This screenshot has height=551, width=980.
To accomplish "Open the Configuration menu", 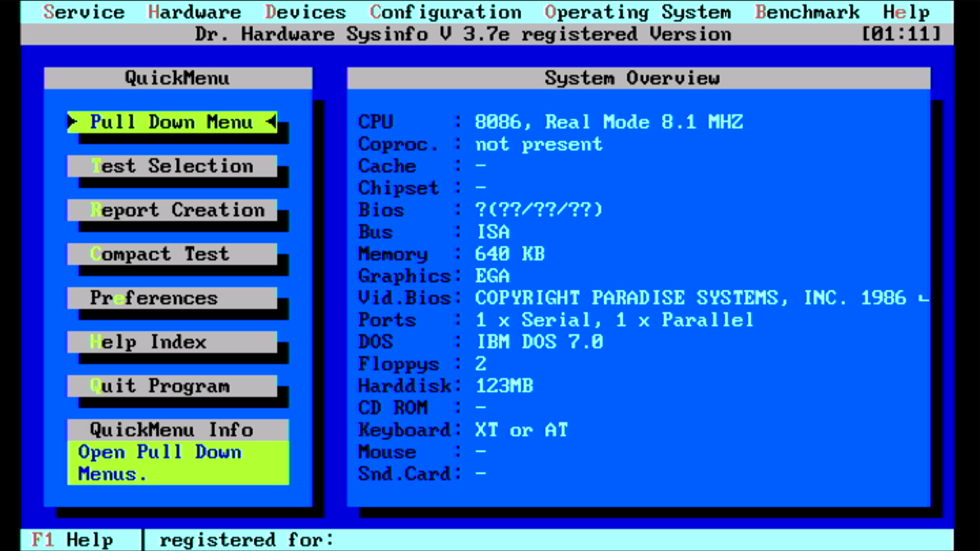I will [x=446, y=12].
